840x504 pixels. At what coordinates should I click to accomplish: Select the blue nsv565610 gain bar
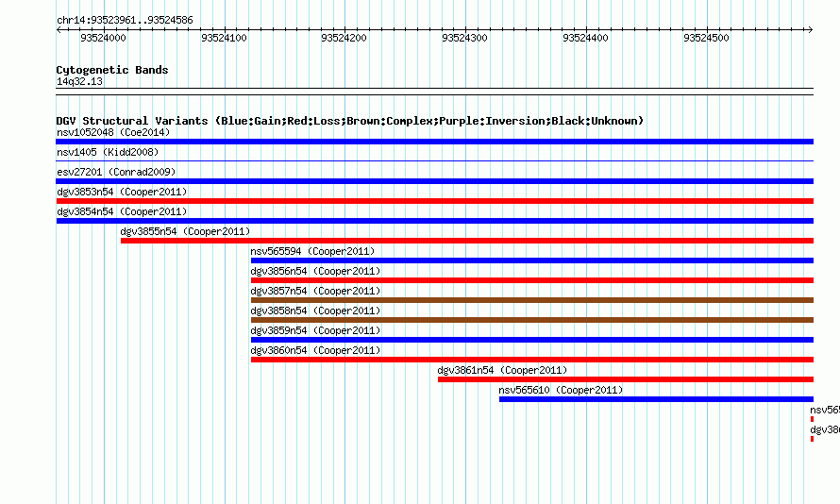click(x=656, y=399)
